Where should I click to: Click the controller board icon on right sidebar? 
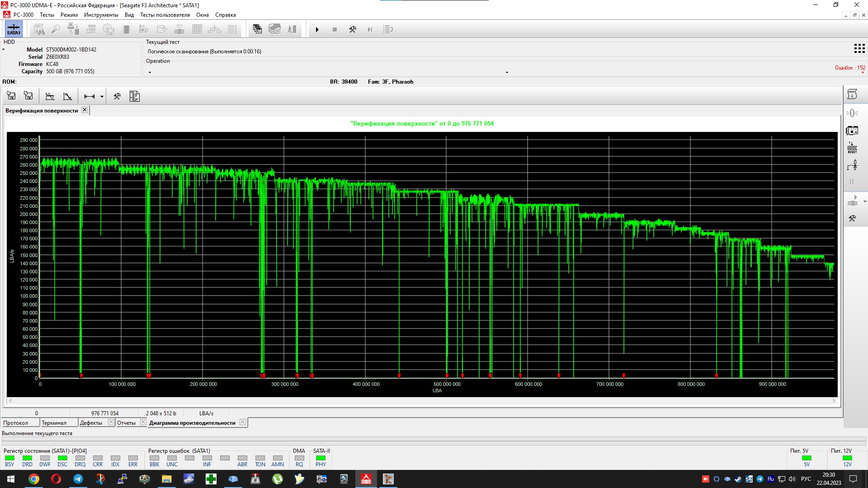[852, 131]
